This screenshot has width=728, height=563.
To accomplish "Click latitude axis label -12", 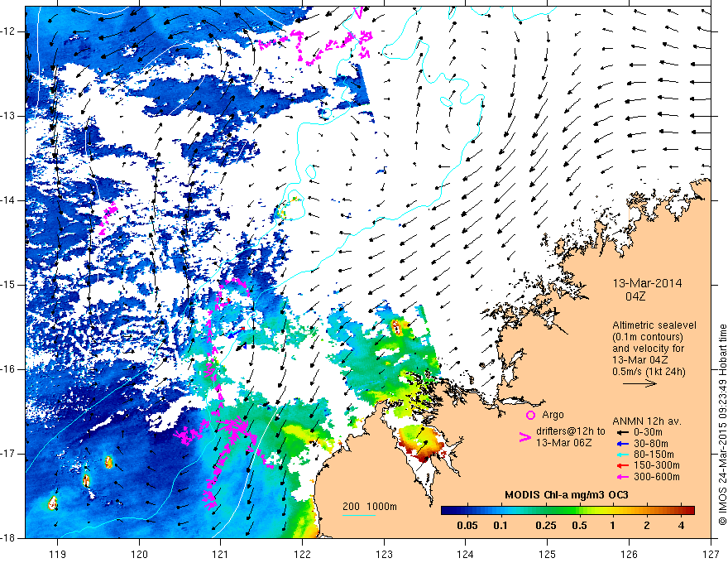I will pyautogui.click(x=8, y=31).
